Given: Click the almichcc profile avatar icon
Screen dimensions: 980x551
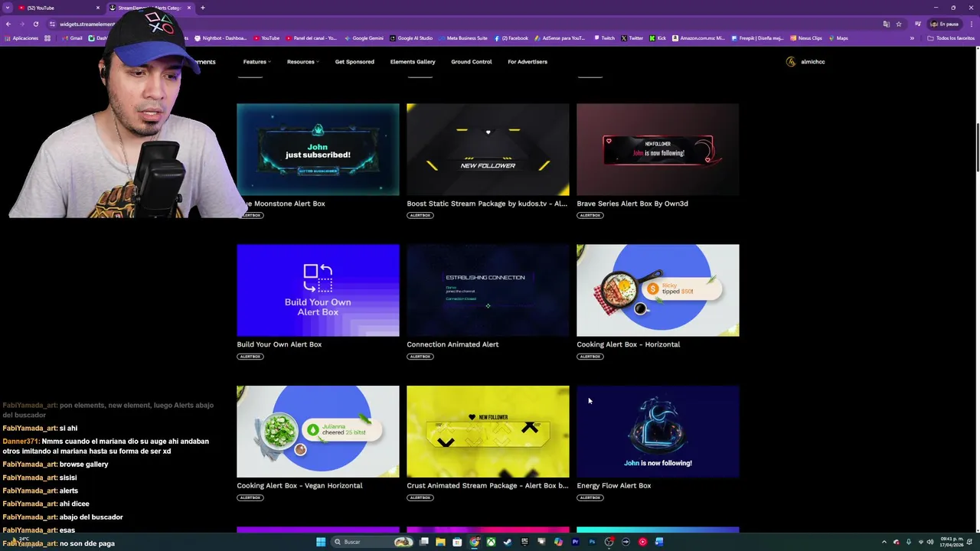Looking at the screenshot, I should tap(791, 62).
